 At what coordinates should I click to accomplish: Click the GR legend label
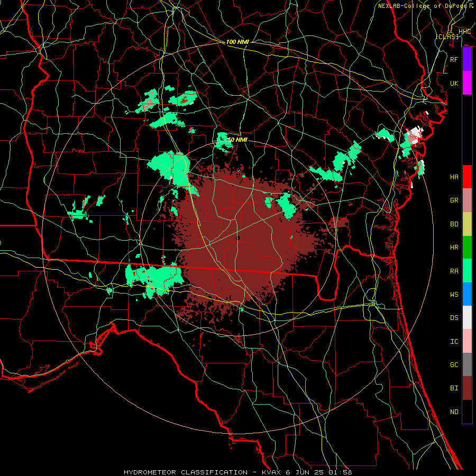[x=454, y=200]
